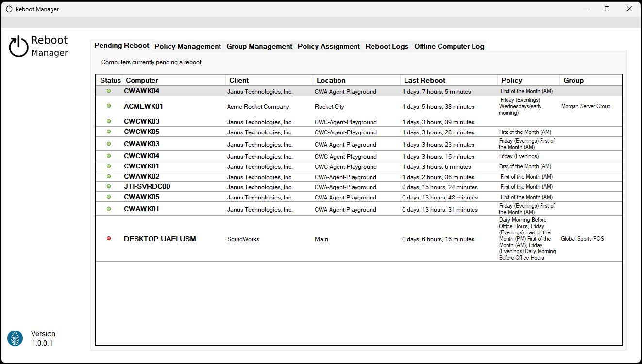
Task: Click the First of the Month policy for CWCWK05
Action: point(526,132)
